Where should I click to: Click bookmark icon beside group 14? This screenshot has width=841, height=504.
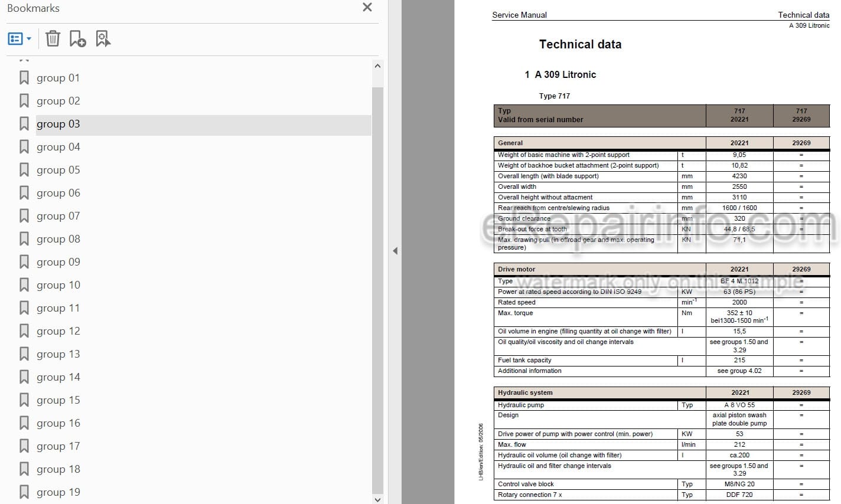click(24, 377)
